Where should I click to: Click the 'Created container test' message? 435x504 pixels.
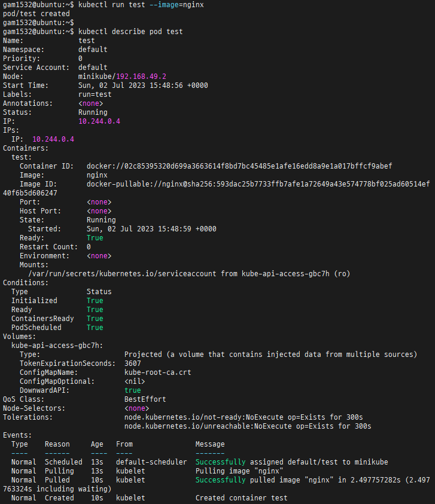pos(241,498)
